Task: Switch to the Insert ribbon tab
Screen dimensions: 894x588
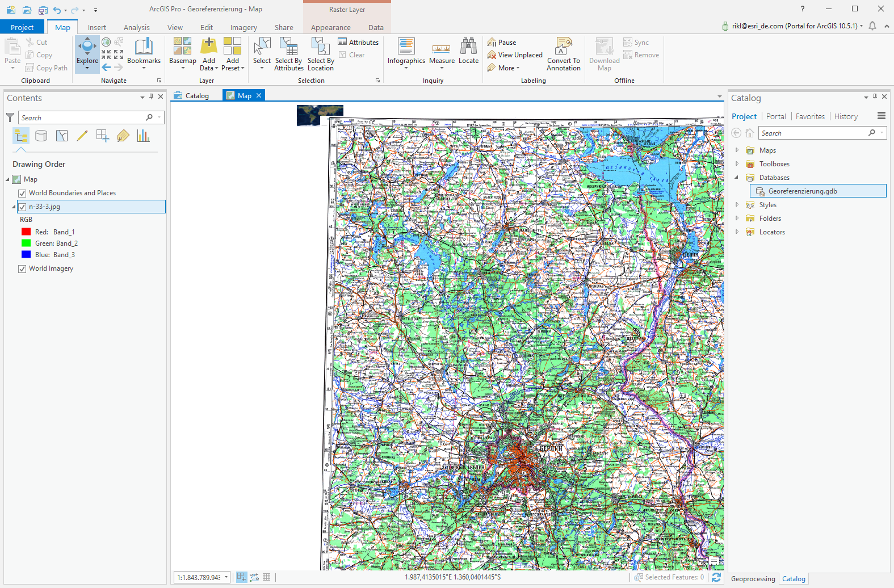Action: [x=97, y=27]
